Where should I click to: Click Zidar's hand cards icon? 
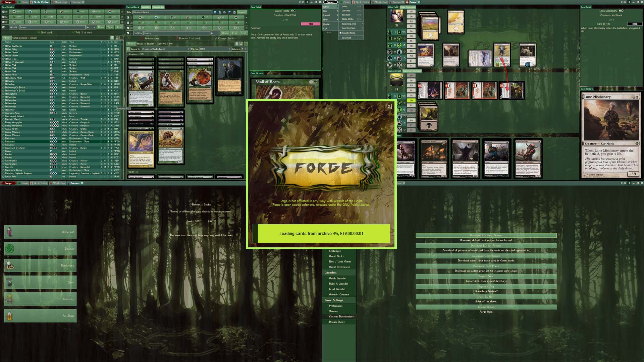[390, 32]
